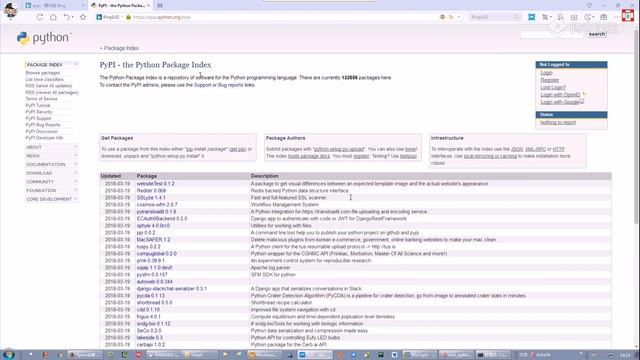Click the blue toolbar icon right of the search box
The width and height of the screenshot is (640, 360).
(531, 17)
